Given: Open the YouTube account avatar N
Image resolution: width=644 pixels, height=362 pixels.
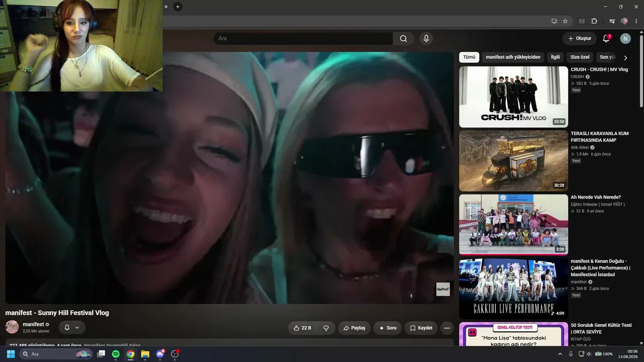Looking at the screenshot, I should (x=625, y=39).
